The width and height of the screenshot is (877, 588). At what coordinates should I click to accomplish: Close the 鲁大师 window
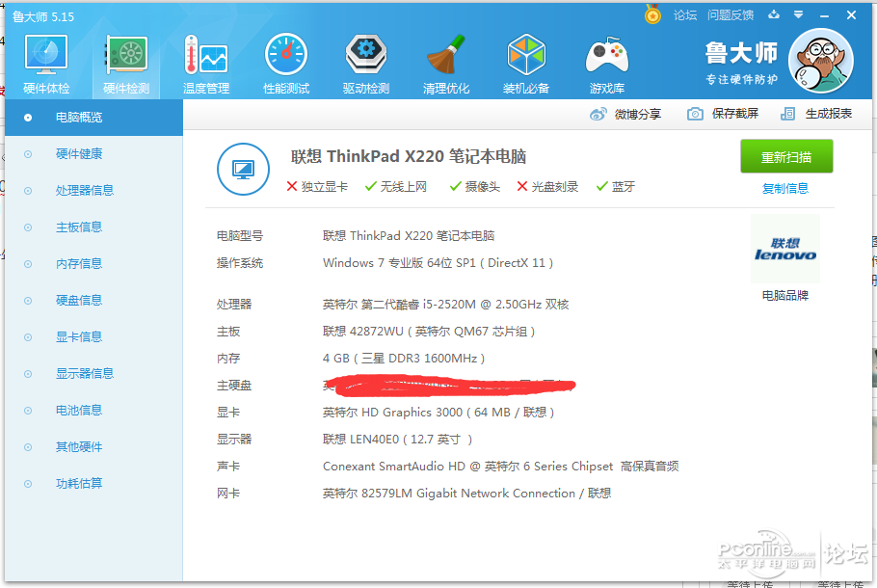pyautogui.click(x=851, y=15)
